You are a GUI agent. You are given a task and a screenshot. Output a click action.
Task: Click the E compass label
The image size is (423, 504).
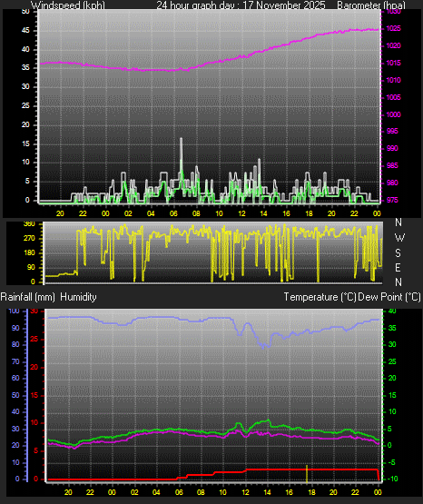(398, 267)
